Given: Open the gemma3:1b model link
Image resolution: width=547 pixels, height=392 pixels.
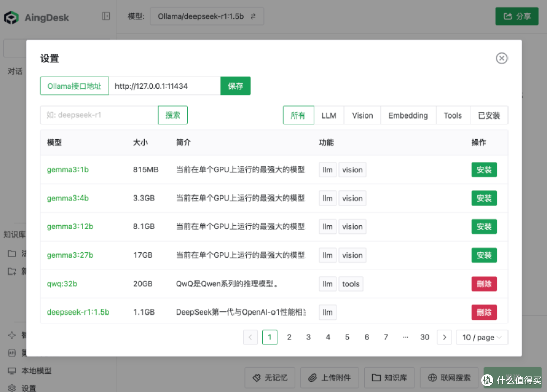Looking at the screenshot, I should (68, 170).
